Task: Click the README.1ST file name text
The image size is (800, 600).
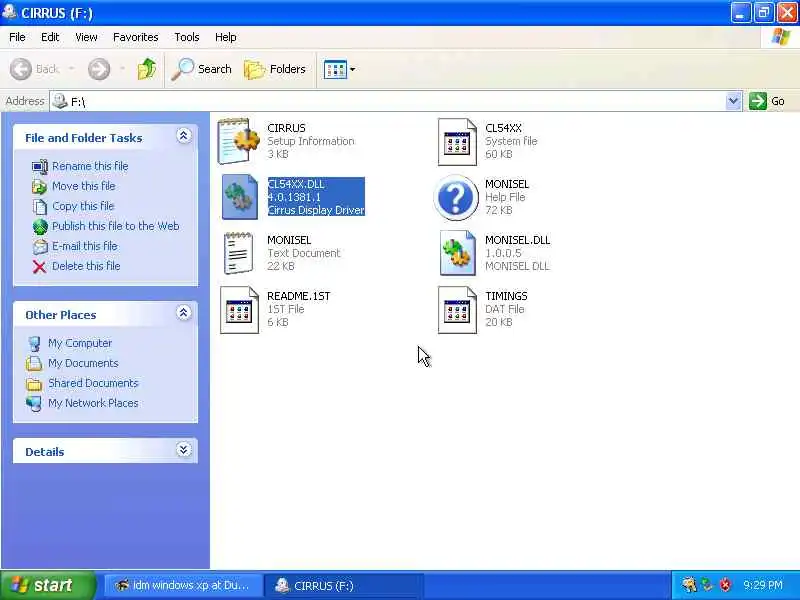Action: click(x=298, y=296)
